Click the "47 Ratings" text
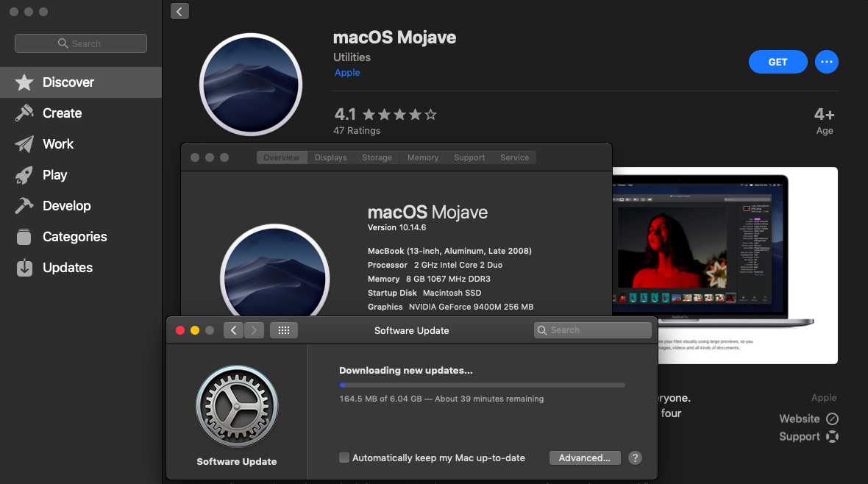 coord(357,131)
